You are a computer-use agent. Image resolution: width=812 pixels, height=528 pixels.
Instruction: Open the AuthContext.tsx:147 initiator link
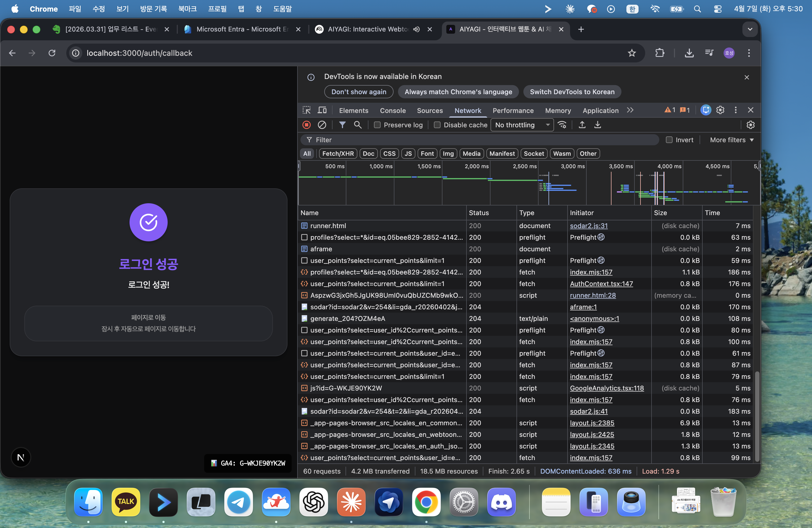[x=601, y=284]
